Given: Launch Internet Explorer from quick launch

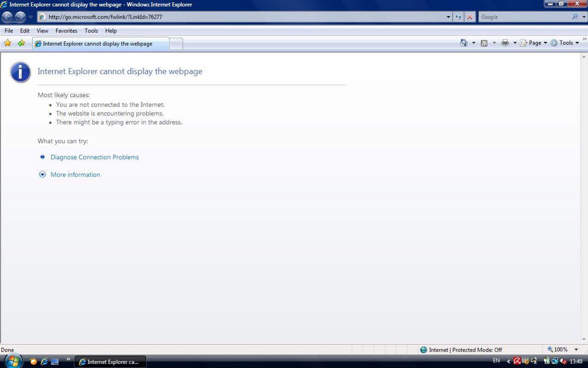Looking at the screenshot, I should 44,362.
